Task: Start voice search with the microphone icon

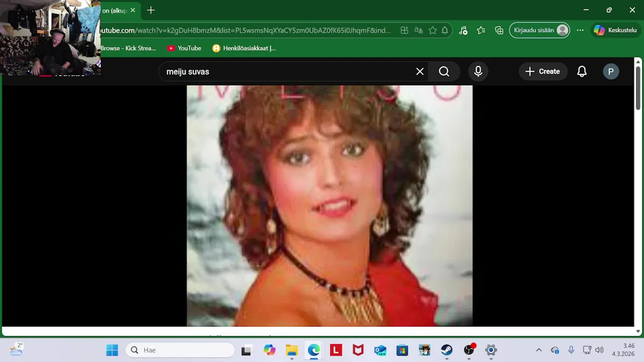Action: point(478,71)
